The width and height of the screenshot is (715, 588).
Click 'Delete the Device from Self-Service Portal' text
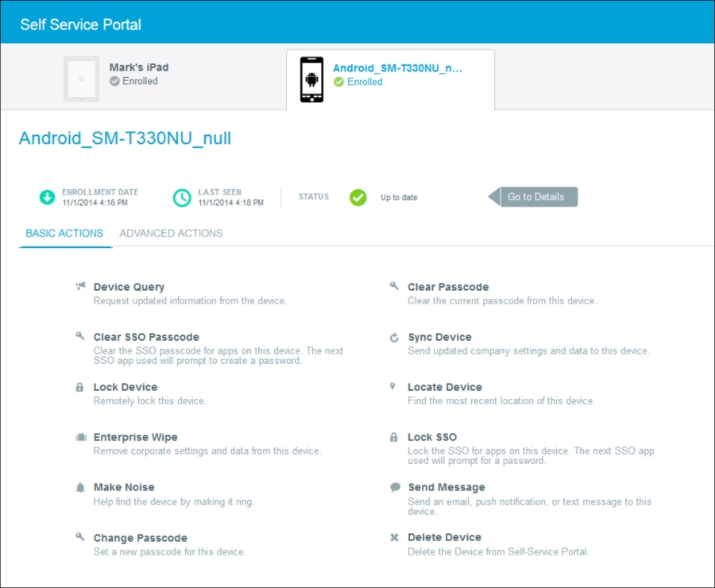pos(498,552)
